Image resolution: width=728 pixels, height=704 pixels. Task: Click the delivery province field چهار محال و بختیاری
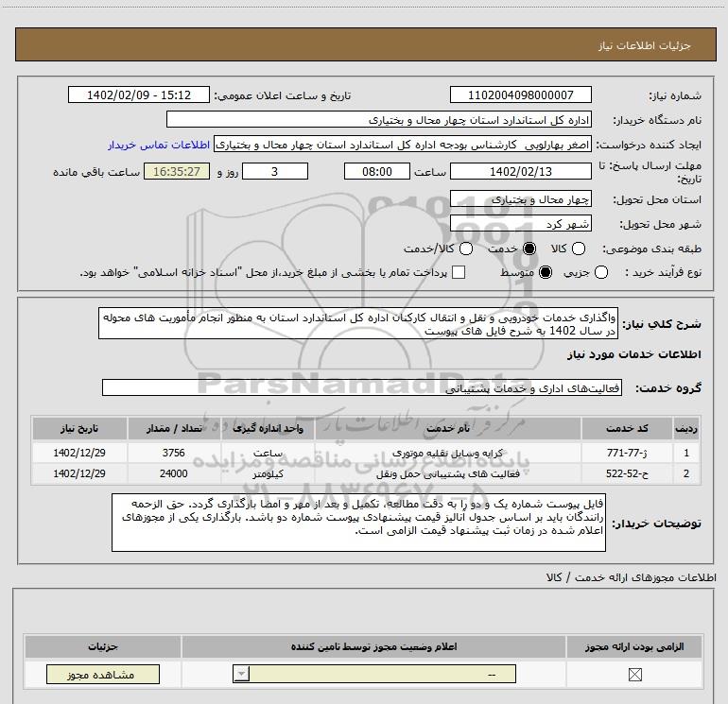tap(520, 199)
